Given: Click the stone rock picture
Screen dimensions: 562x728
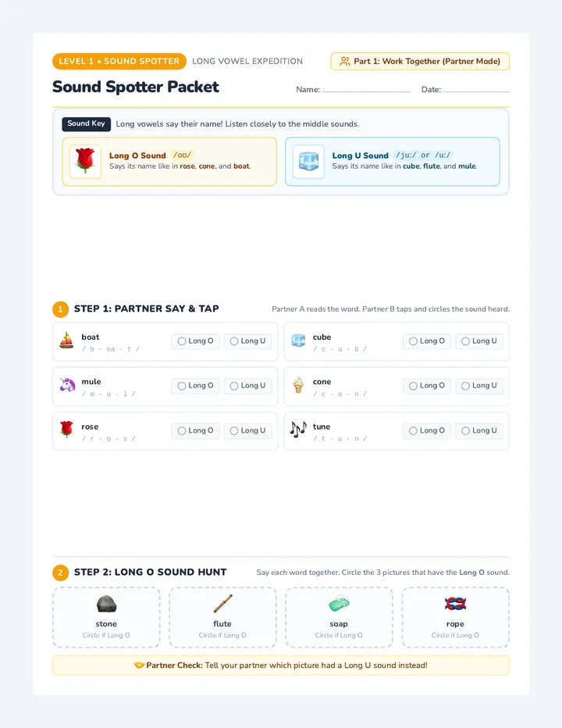Looking at the screenshot, I should 106,604.
